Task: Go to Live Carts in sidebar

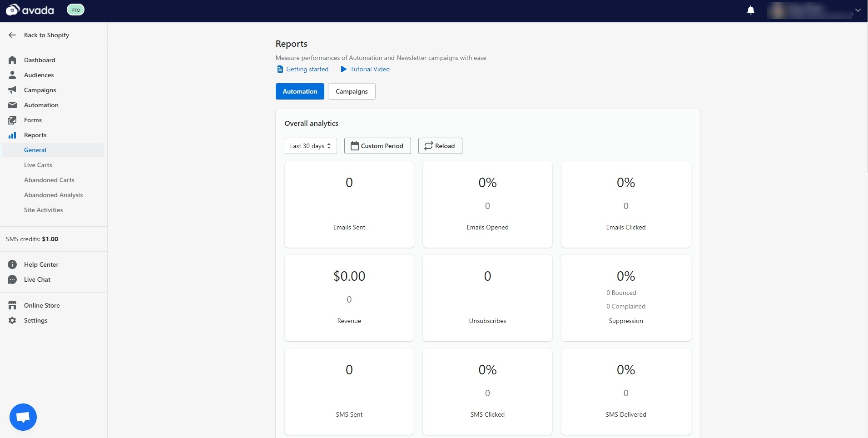Action: tap(38, 165)
